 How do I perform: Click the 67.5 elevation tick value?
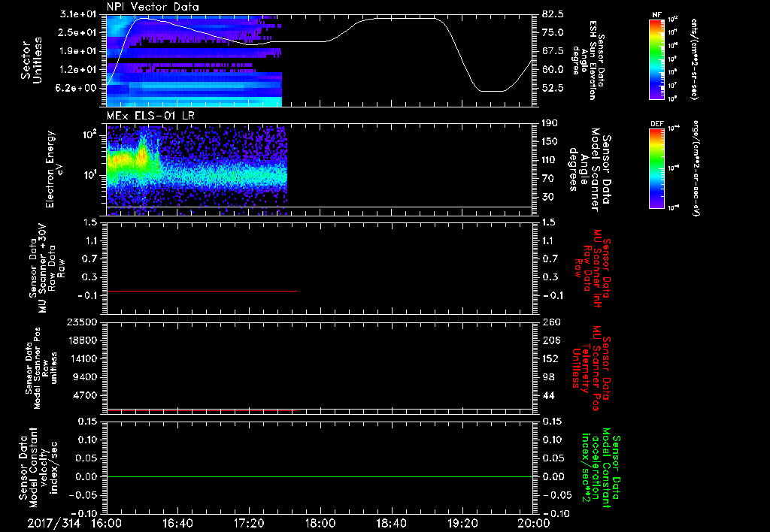553,51
